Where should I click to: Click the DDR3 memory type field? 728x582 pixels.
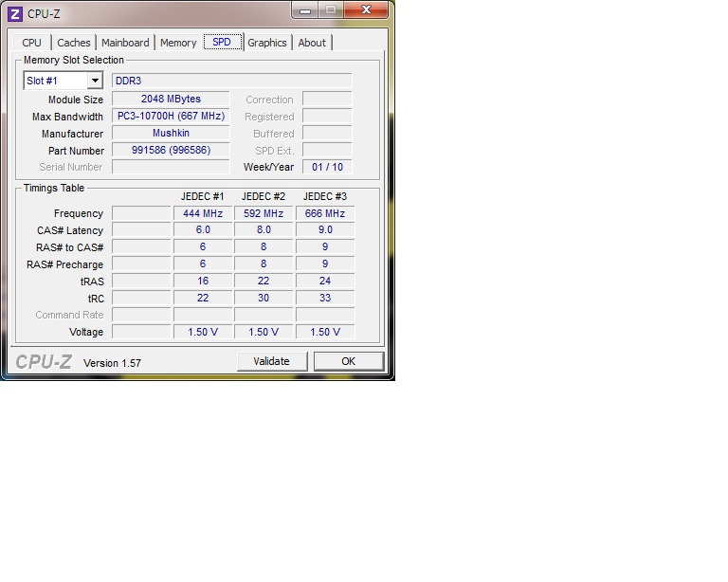pyautogui.click(x=231, y=81)
